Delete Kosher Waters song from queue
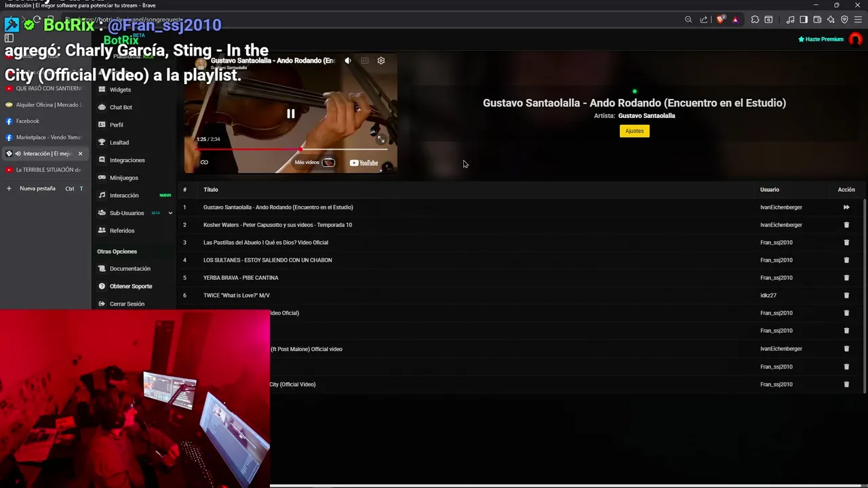Viewport: 868px width, 488px height. 846,225
